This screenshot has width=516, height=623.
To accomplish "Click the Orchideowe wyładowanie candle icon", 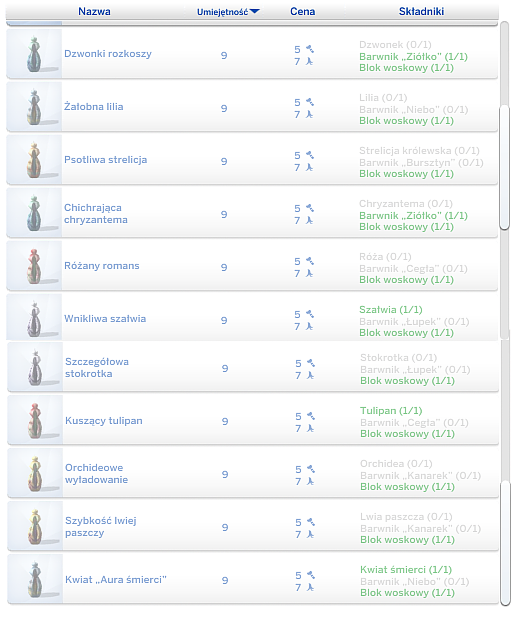I will (x=35, y=473).
